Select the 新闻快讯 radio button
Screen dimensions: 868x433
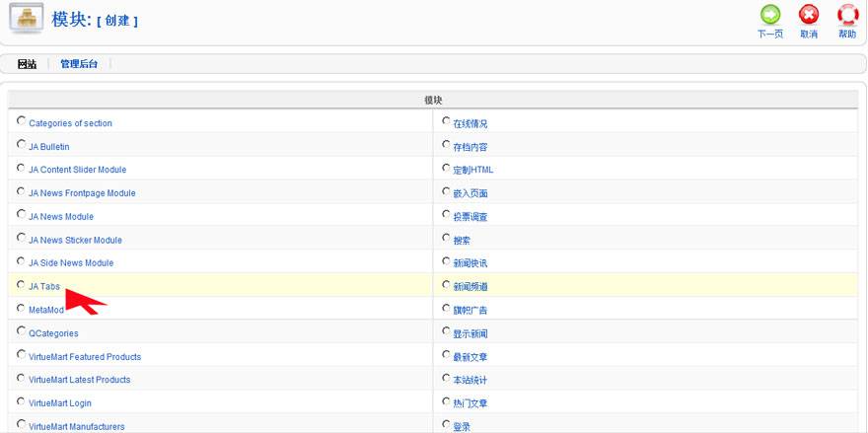pyautogui.click(x=446, y=260)
